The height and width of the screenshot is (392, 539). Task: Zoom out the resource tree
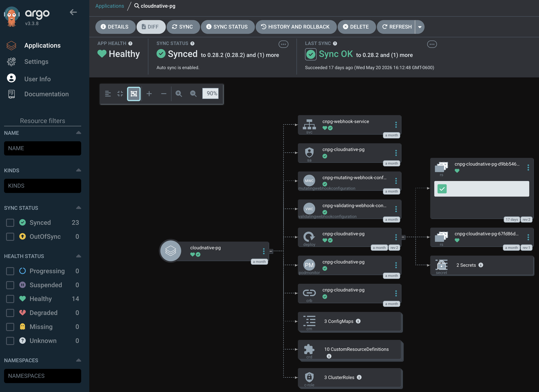(193, 94)
